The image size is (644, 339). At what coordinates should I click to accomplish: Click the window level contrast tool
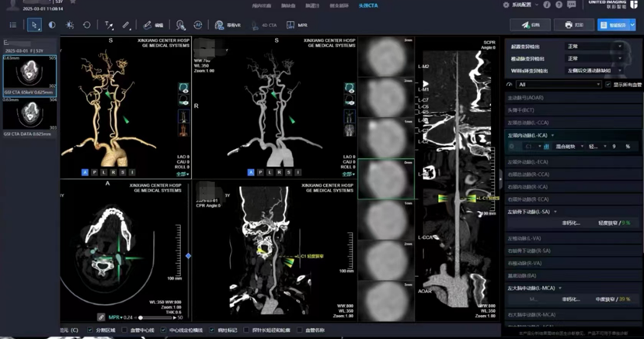(x=52, y=25)
